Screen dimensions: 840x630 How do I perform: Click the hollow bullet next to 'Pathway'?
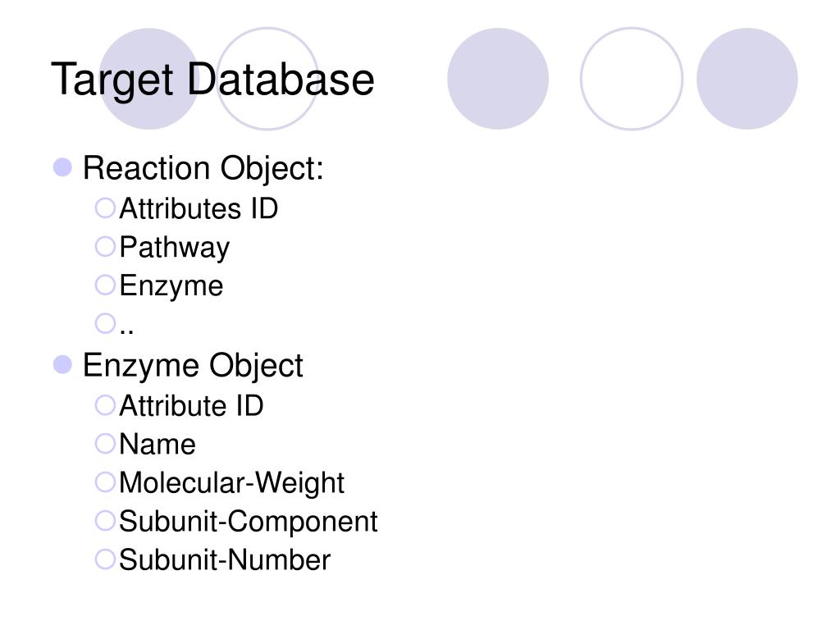tap(105, 246)
